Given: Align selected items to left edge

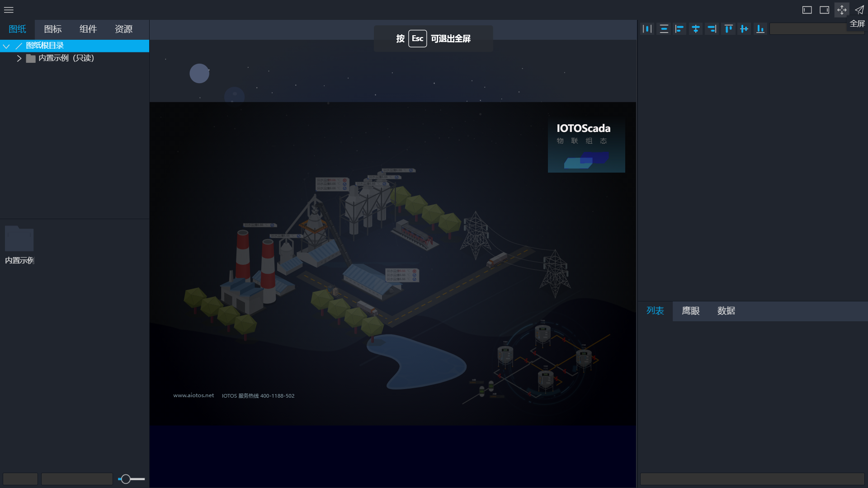Looking at the screenshot, I should click(x=679, y=29).
